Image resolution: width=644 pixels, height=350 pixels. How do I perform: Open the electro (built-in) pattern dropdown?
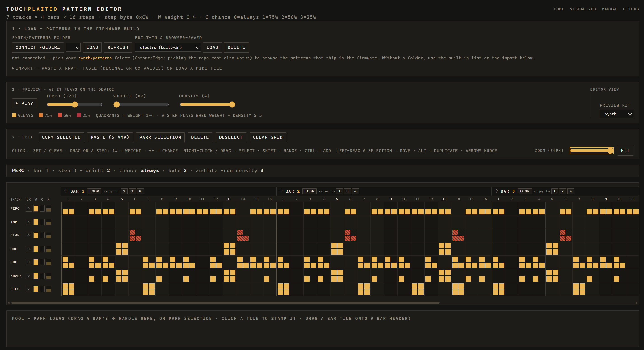coord(168,47)
